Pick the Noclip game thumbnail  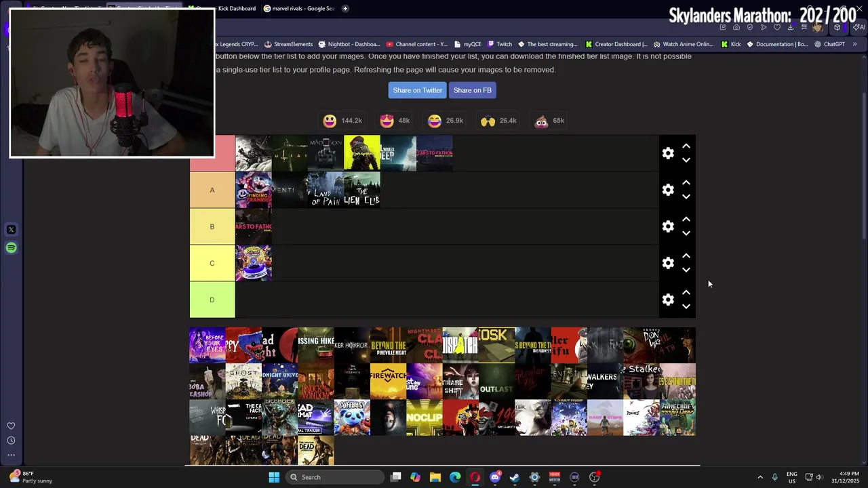(425, 418)
